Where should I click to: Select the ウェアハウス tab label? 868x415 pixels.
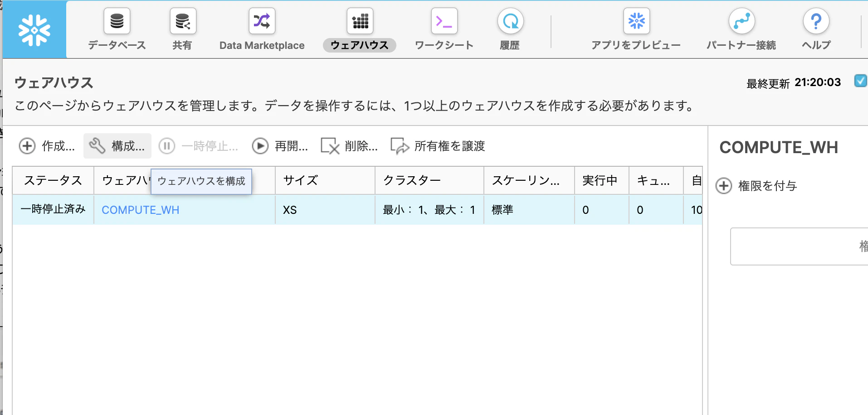point(360,45)
